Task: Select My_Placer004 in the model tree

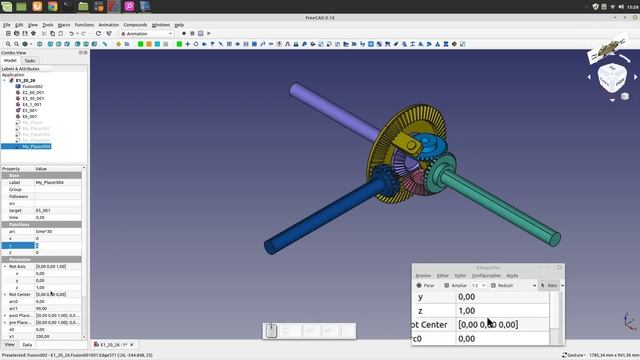Action: tap(36, 147)
